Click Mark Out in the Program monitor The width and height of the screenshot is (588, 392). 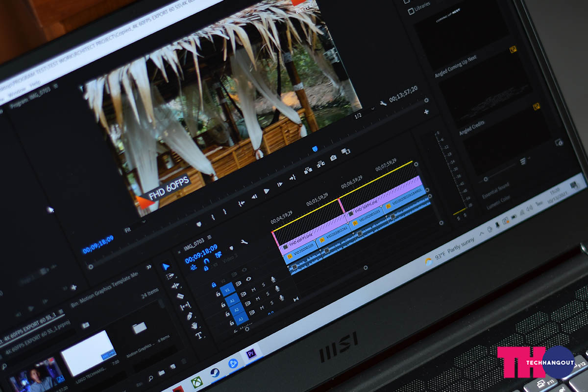click(225, 212)
